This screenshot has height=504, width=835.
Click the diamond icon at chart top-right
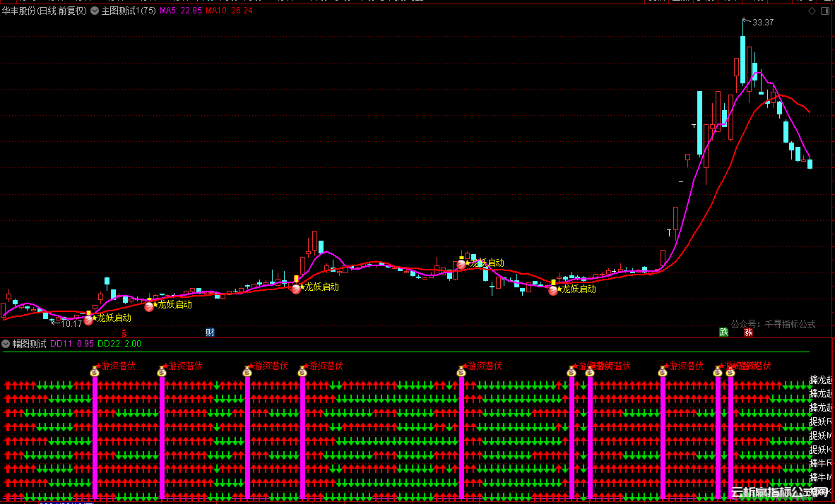point(811,11)
